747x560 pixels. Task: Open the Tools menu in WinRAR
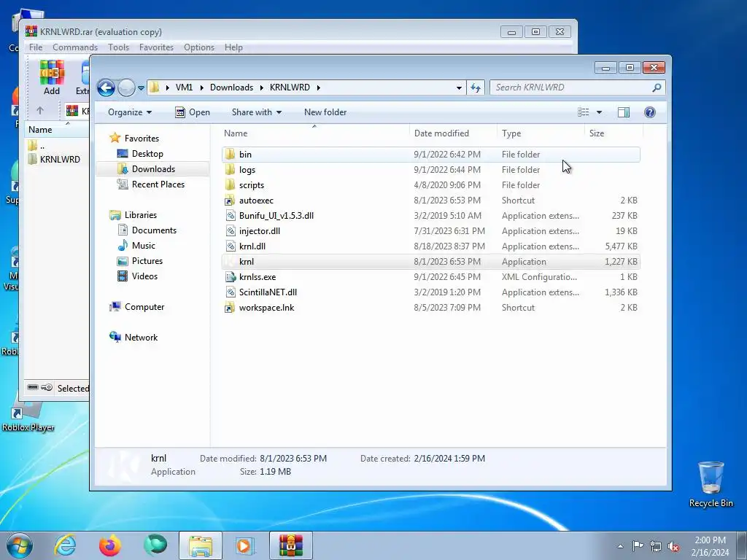click(x=118, y=47)
